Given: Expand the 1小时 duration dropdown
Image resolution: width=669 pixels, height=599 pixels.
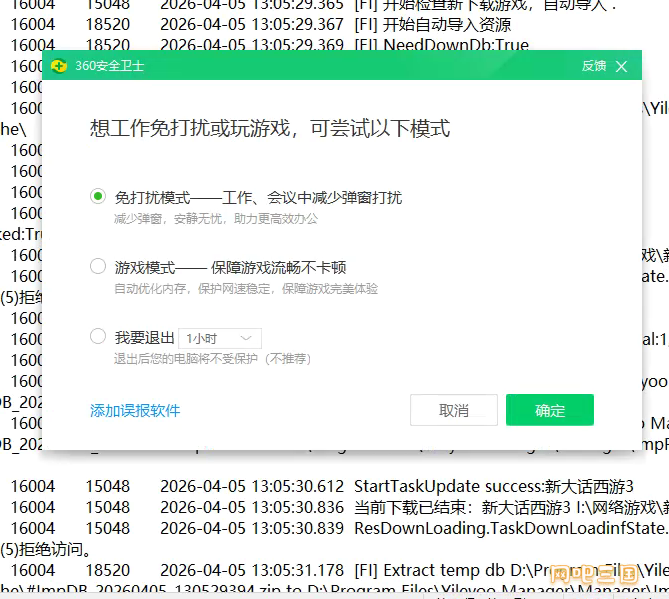Looking at the screenshot, I should (220, 338).
